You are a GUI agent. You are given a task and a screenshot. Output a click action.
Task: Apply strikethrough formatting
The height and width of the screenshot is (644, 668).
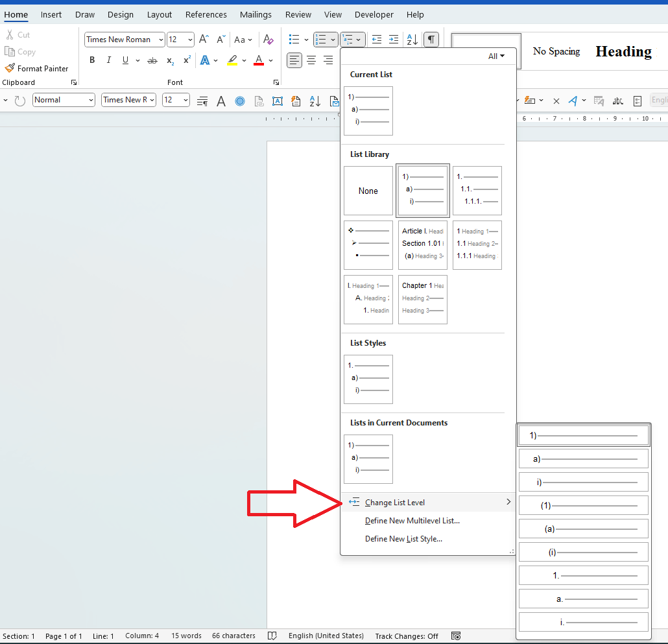tap(152, 60)
